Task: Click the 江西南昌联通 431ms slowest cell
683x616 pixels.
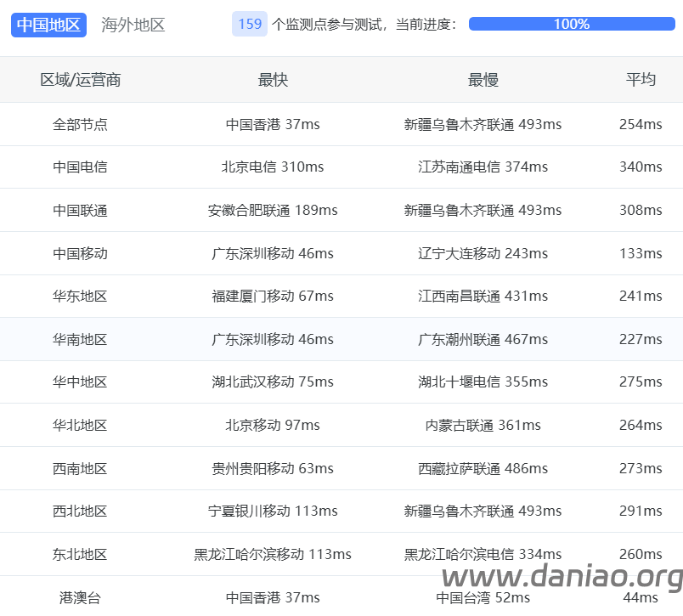Action: pos(483,297)
